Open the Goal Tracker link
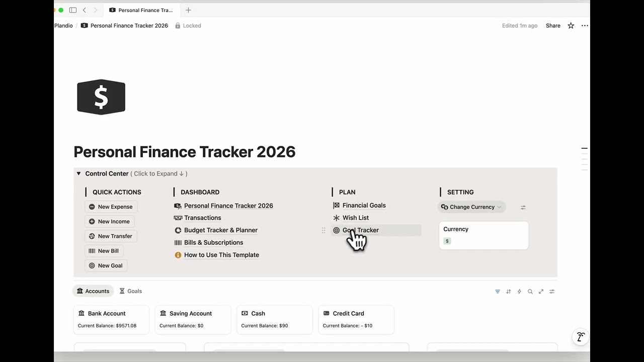 coord(361,230)
